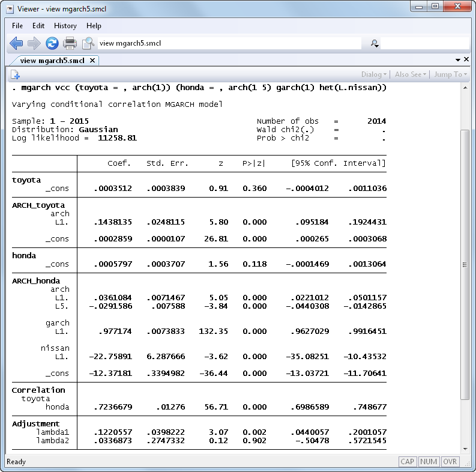This screenshot has width=476, height=472.
Task: Click the vertical scrollbar thumb
Action: click(465, 265)
